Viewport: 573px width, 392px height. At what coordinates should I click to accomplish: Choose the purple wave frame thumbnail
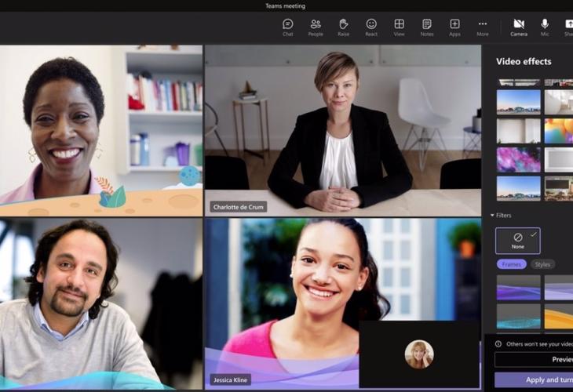coord(518,287)
